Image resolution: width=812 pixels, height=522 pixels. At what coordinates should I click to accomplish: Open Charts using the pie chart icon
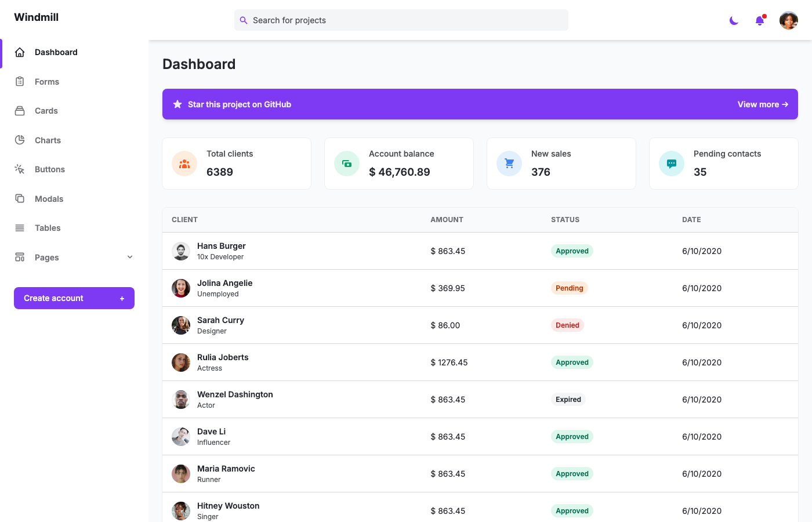20,140
